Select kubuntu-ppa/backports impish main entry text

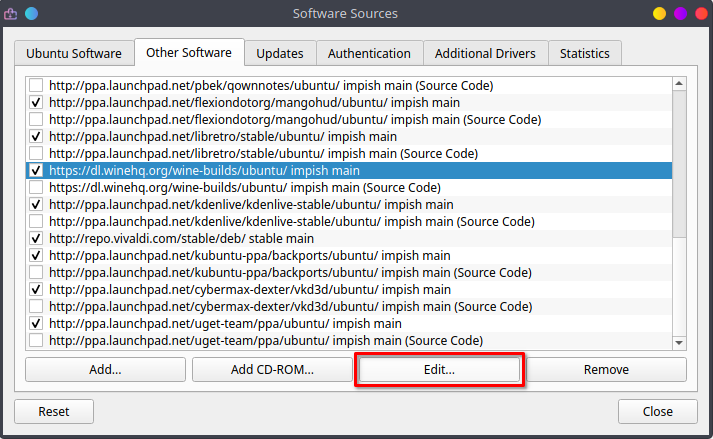tap(250, 255)
